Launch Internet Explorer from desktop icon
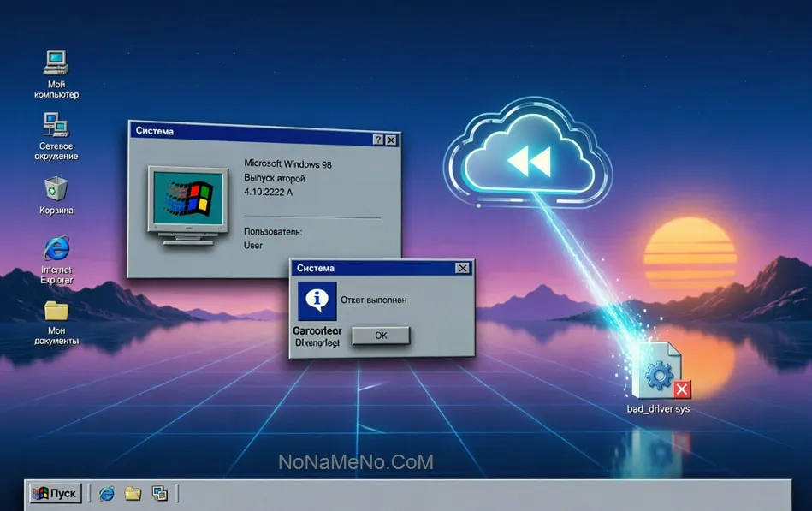 (56, 259)
